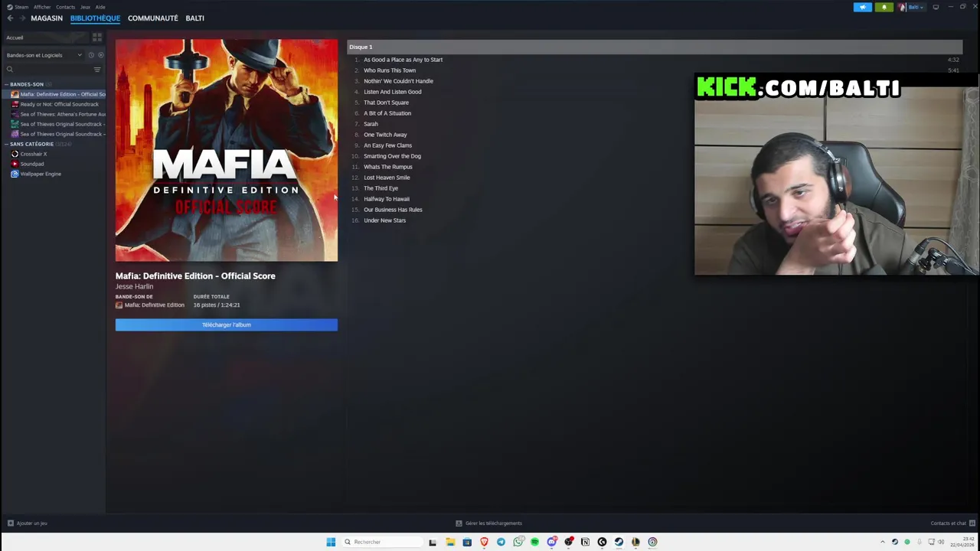The width and height of the screenshot is (980, 551).
Task: Click the Soundpad app icon
Action: (15, 164)
